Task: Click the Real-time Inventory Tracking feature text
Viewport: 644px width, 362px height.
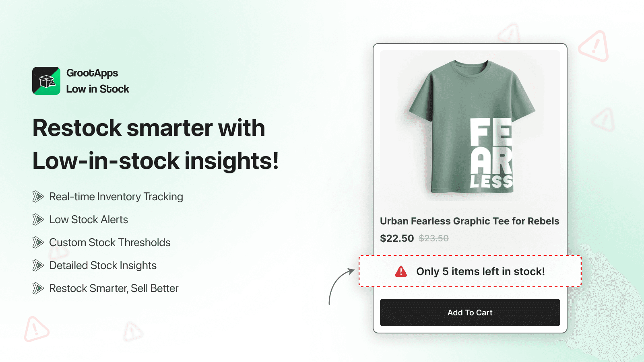Action: point(116,197)
